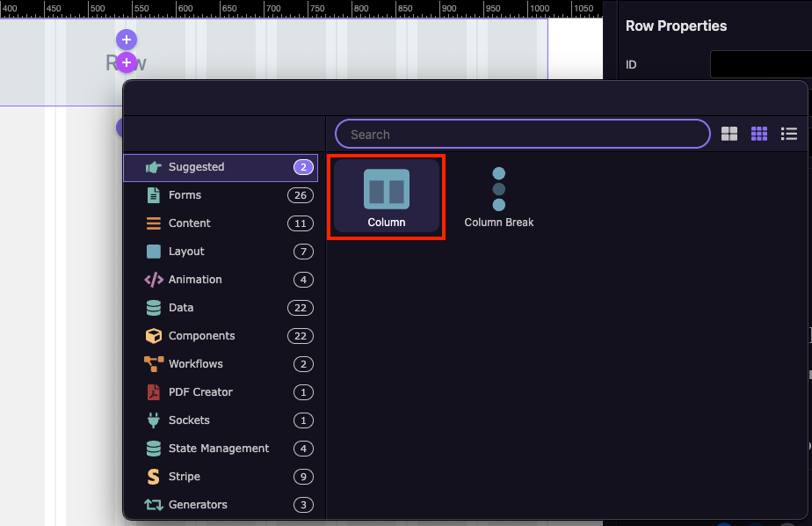Switch to large grid view
This screenshot has height=526, width=812.
pos(729,134)
